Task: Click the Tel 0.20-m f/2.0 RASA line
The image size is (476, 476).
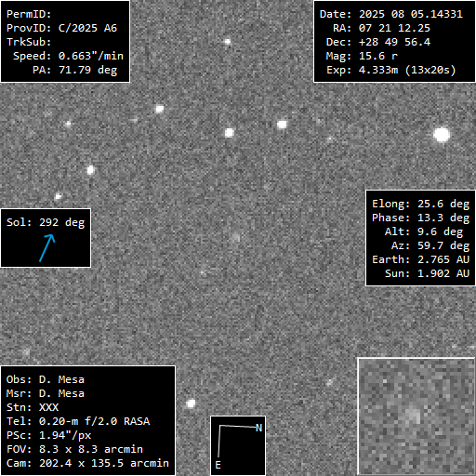Action: (x=78, y=421)
